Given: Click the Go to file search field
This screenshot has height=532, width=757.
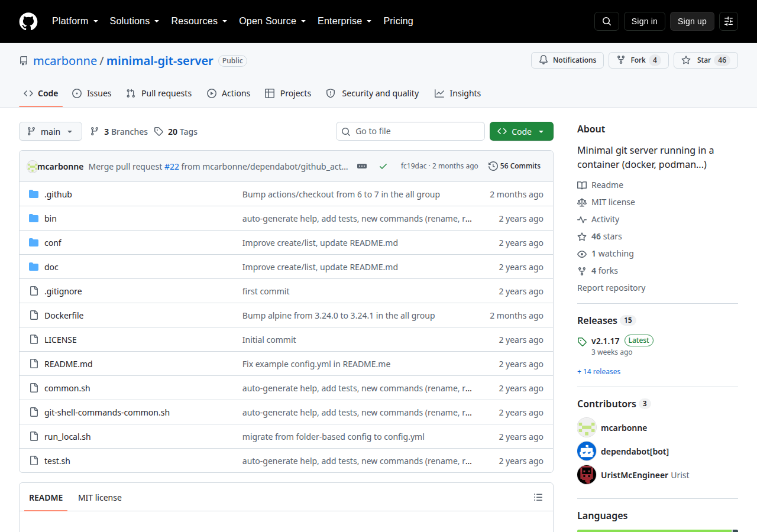Looking at the screenshot, I should [410, 131].
